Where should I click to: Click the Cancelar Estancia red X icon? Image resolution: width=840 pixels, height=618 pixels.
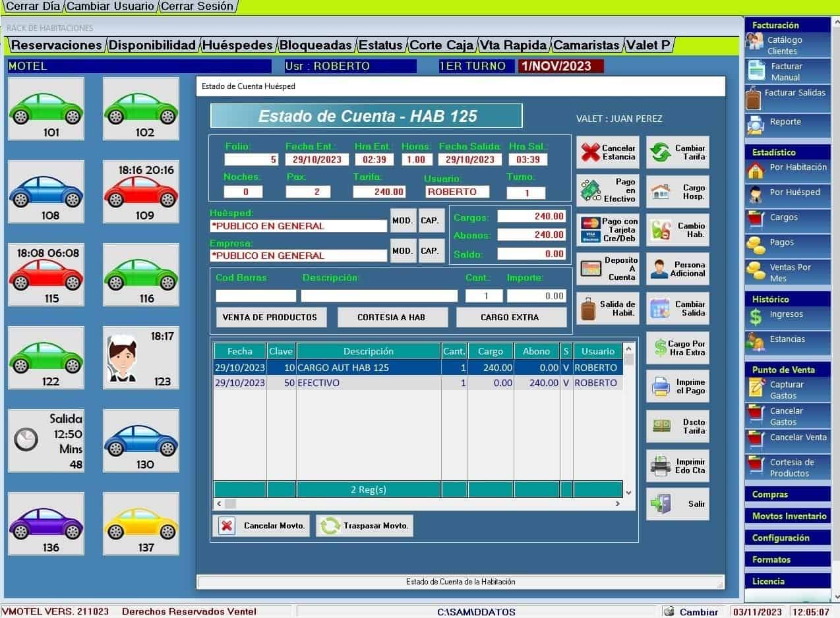tap(591, 153)
